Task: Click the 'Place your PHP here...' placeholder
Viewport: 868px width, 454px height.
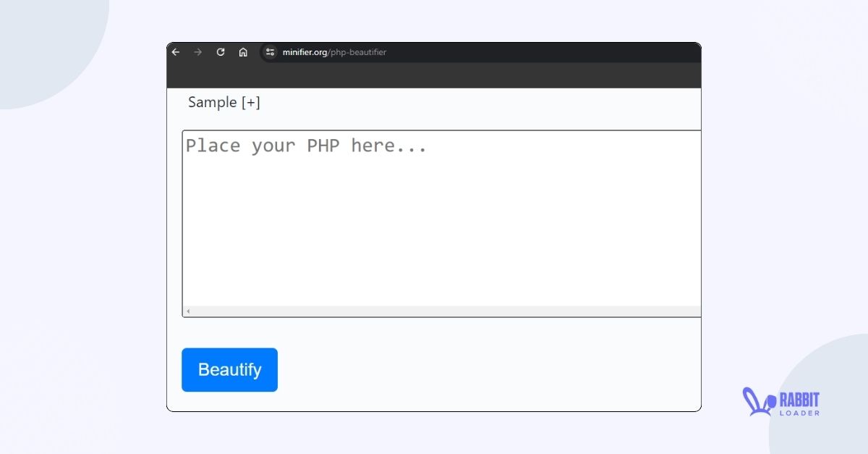Action: coord(306,145)
